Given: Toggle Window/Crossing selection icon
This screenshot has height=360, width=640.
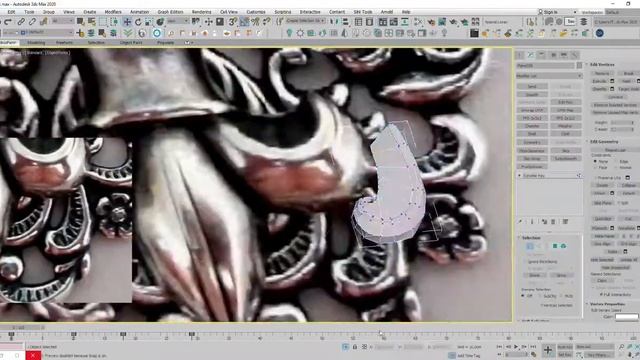Looking at the screenshot, I should click(x=114, y=22).
